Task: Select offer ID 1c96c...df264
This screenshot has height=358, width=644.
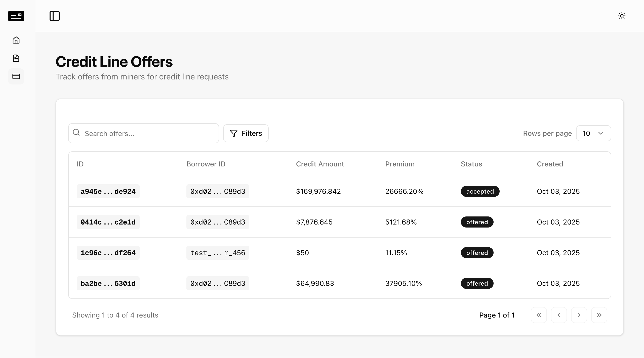Action: click(108, 253)
